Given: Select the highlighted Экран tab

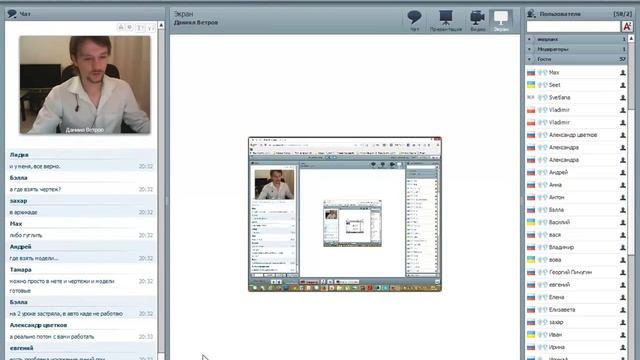Looking at the screenshot, I should [x=501, y=20].
